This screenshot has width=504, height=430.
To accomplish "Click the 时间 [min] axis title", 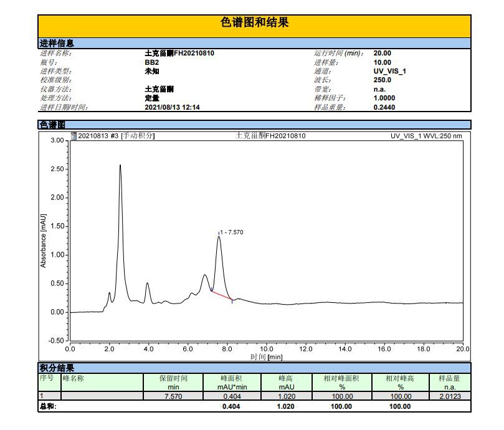I will [267, 357].
